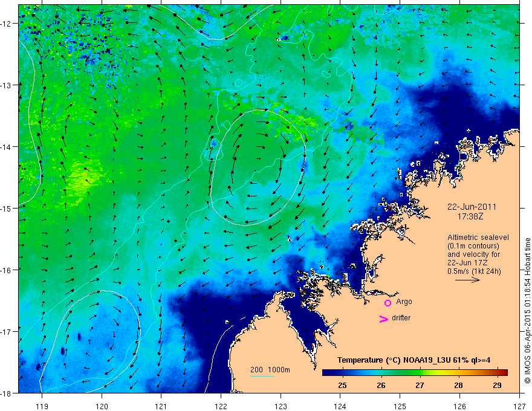Click the 122 longitude axis label

click(x=221, y=406)
